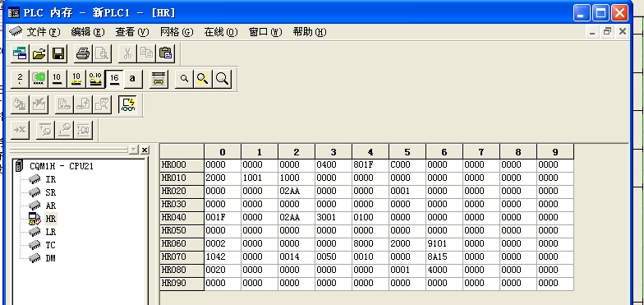The width and height of the screenshot is (644, 305).
Task: Select cell HR070 column 6 value 8A15
Action: point(444,256)
